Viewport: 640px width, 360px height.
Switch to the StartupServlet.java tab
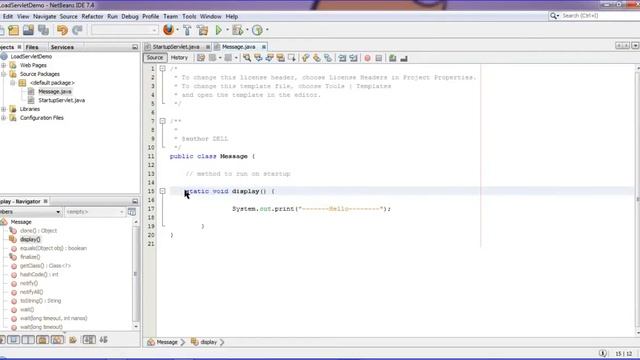tap(176, 47)
